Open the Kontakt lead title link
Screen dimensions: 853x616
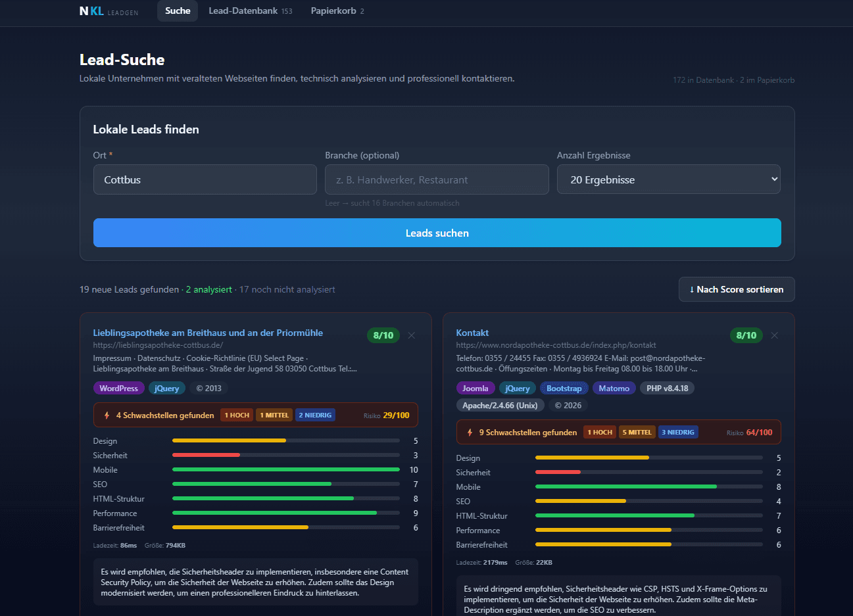(472, 333)
